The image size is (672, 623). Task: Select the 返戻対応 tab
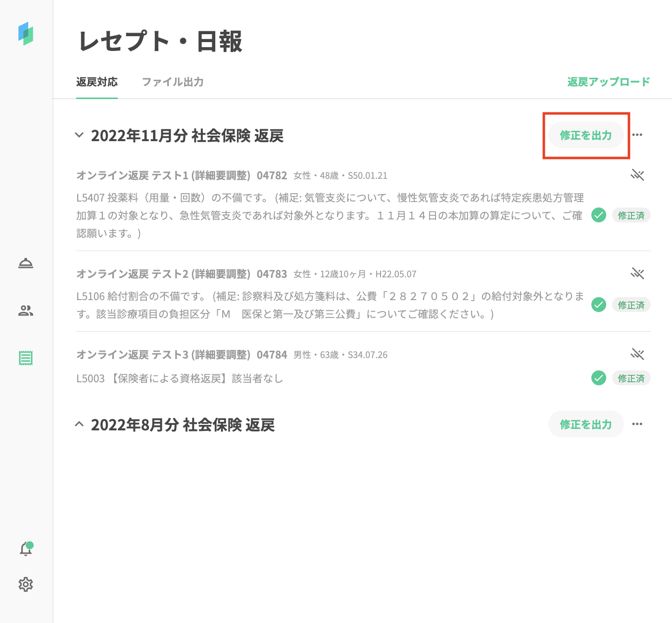(x=97, y=82)
